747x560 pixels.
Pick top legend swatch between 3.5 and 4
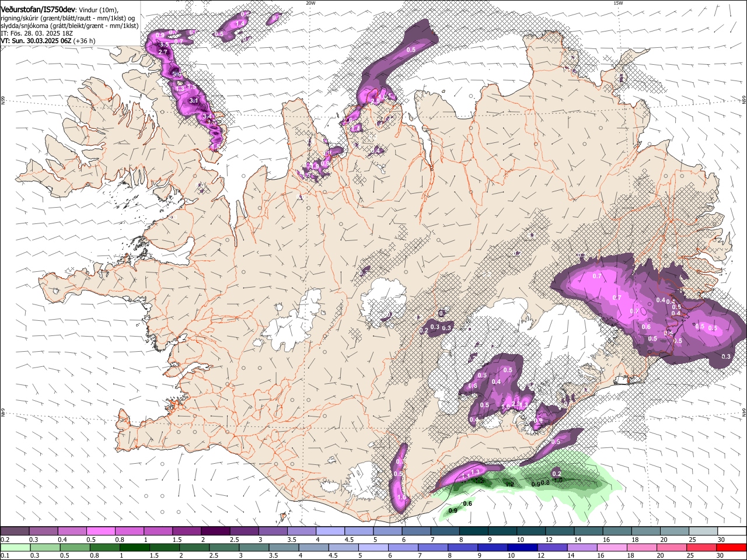coord(301,531)
